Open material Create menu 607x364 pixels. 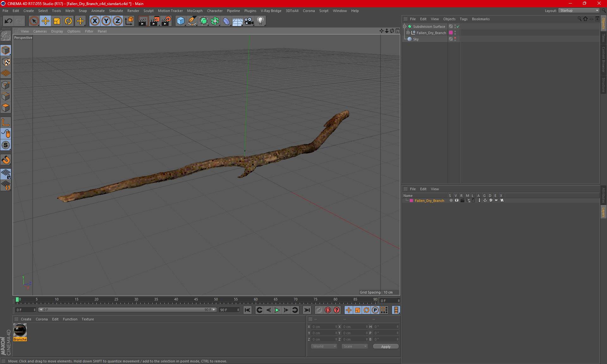(x=26, y=319)
